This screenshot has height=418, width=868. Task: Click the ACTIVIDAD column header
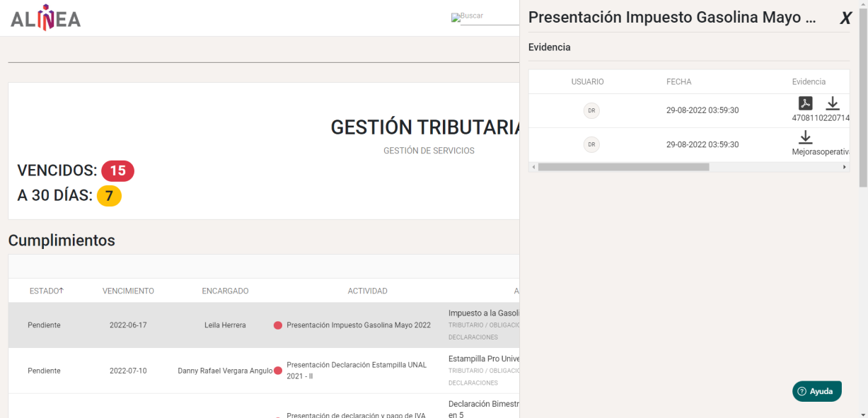pyautogui.click(x=367, y=291)
